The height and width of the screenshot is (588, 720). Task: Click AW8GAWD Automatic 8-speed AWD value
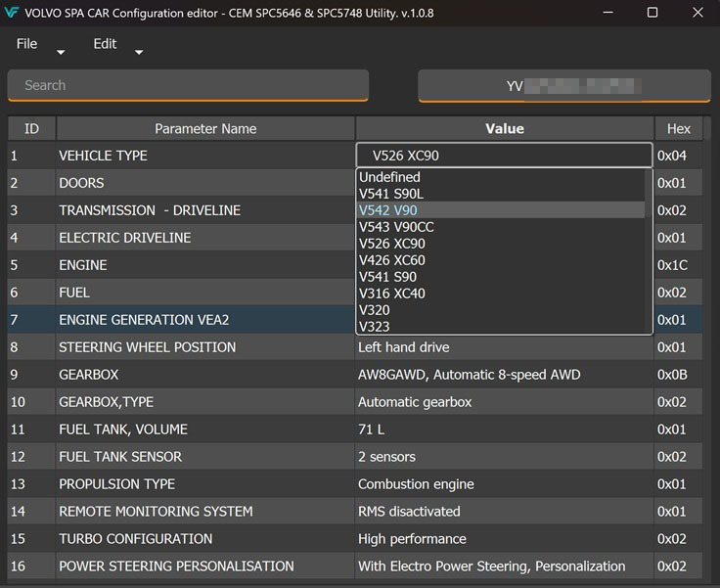504,375
